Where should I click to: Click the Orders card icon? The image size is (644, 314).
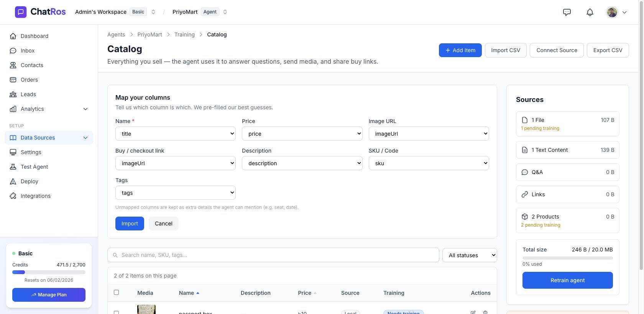[x=13, y=80]
